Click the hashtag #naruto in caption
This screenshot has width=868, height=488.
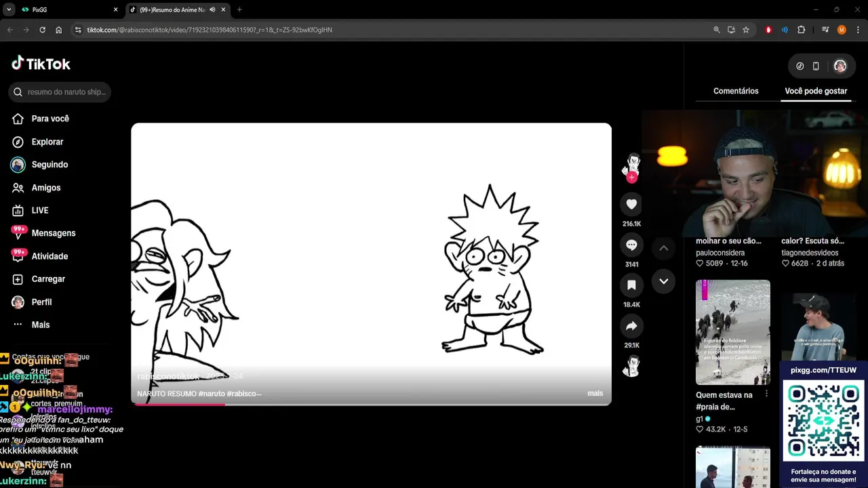(213, 394)
